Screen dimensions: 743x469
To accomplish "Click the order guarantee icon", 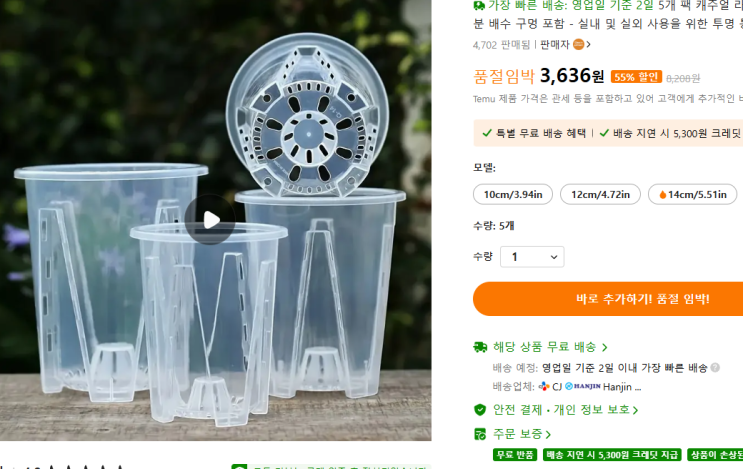I will point(480,434).
